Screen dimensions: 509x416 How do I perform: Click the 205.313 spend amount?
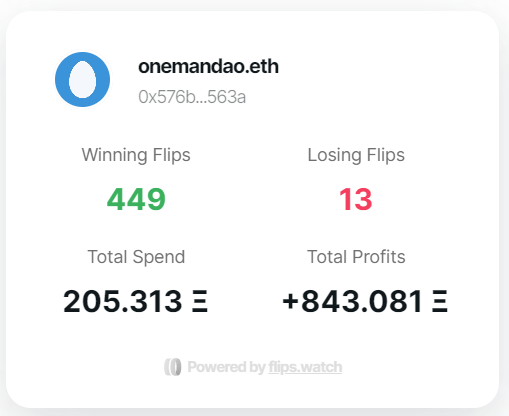coord(122,301)
